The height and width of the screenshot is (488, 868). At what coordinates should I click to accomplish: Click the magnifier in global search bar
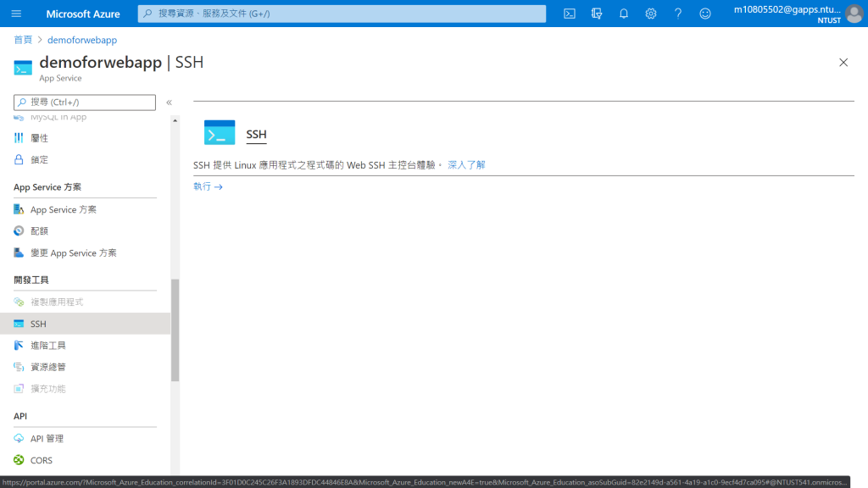tap(147, 14)
